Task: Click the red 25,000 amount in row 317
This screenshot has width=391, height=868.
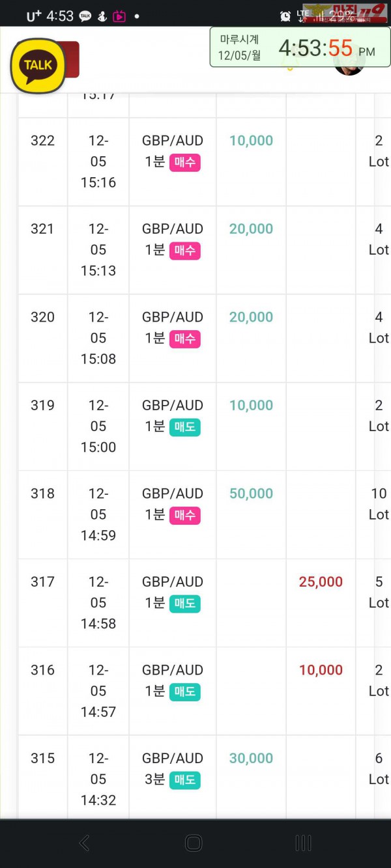Action: [x=321, y=582]
